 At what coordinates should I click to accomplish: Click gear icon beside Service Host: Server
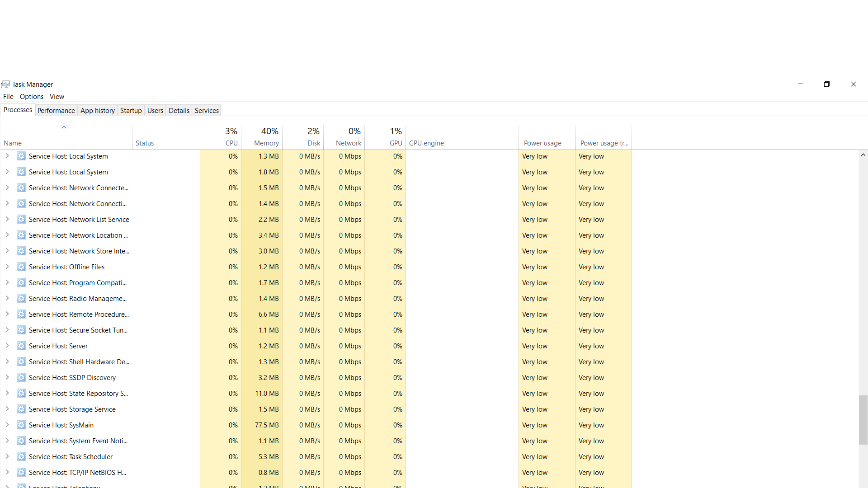click(21, 346)
